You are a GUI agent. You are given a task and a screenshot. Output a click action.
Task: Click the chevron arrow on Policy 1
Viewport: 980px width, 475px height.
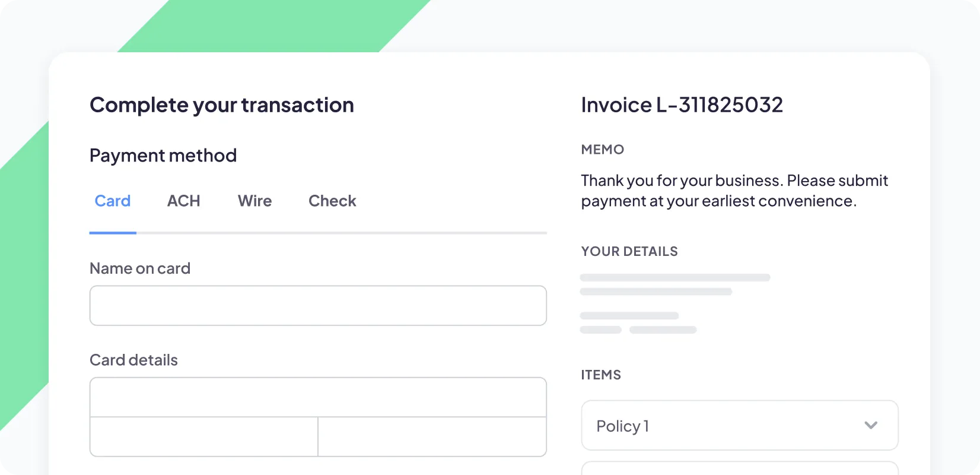871,425
